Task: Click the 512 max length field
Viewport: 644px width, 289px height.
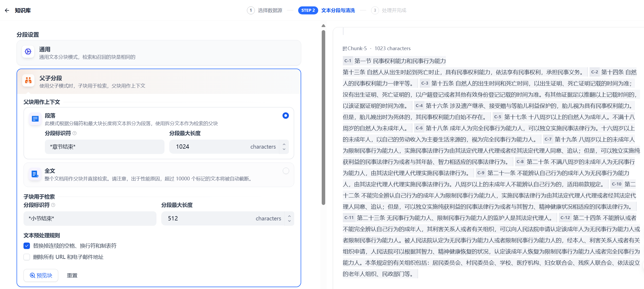Action: (223, 219)
